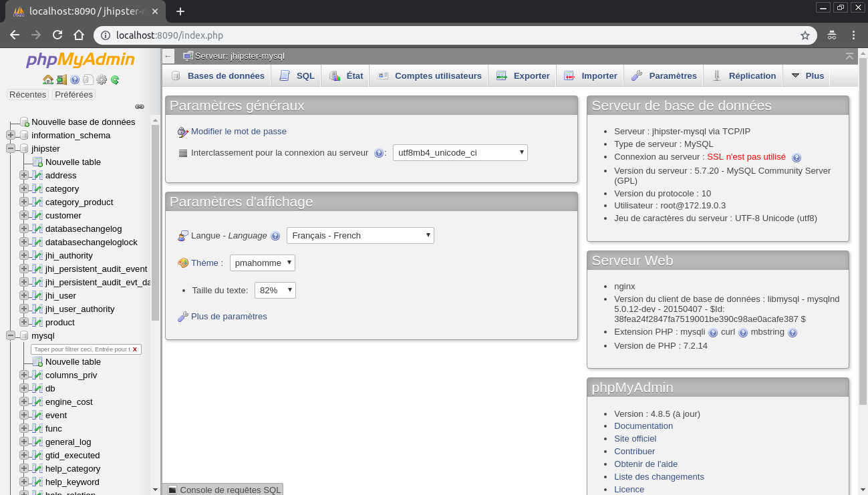Collapse the jhipster database node
Image resolution: width=868 pixels, height=495 pixels.
pyautogui.click(x=11, y=148)
